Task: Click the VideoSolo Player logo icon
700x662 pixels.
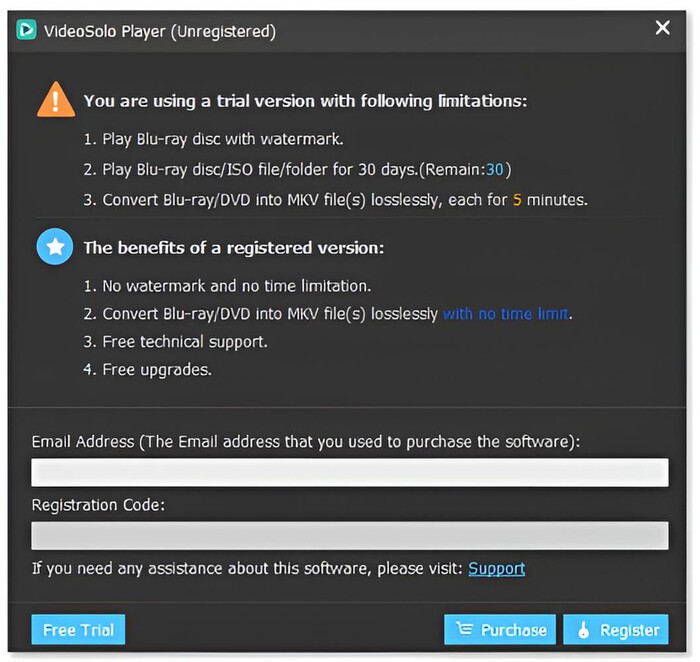Action: tap(25, 31)
